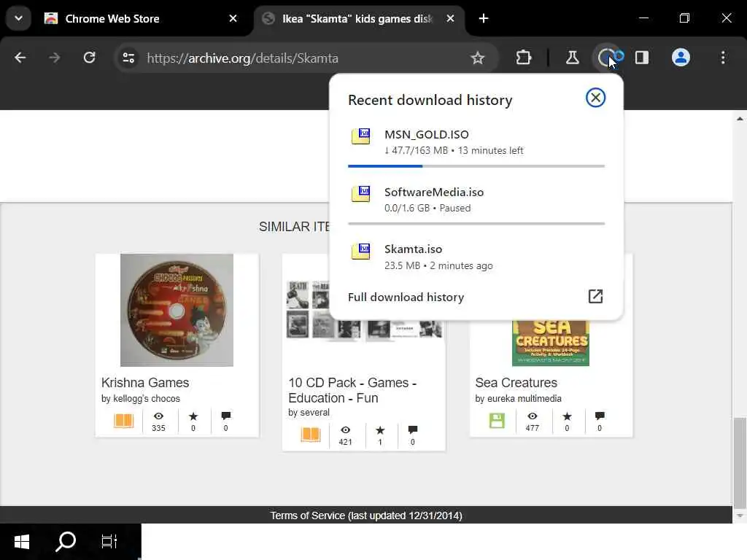Viewport: 747px width, 560px height.
Task: Reload the archive.org page
Action: pos(89,58)
